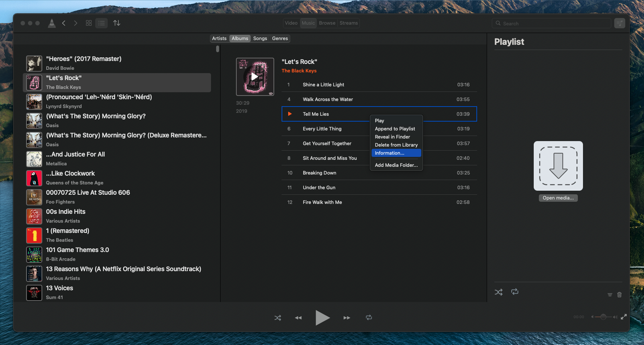The height and width of the screenshot is (345, 644).
Task: Choose Append to Playlist in context menu
Action: 396,129
